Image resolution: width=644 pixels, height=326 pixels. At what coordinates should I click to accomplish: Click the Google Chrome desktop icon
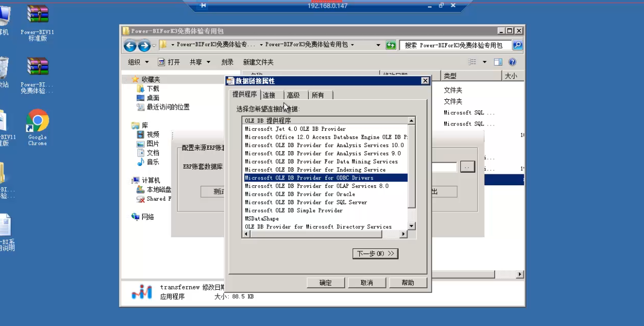pos(38,128)
